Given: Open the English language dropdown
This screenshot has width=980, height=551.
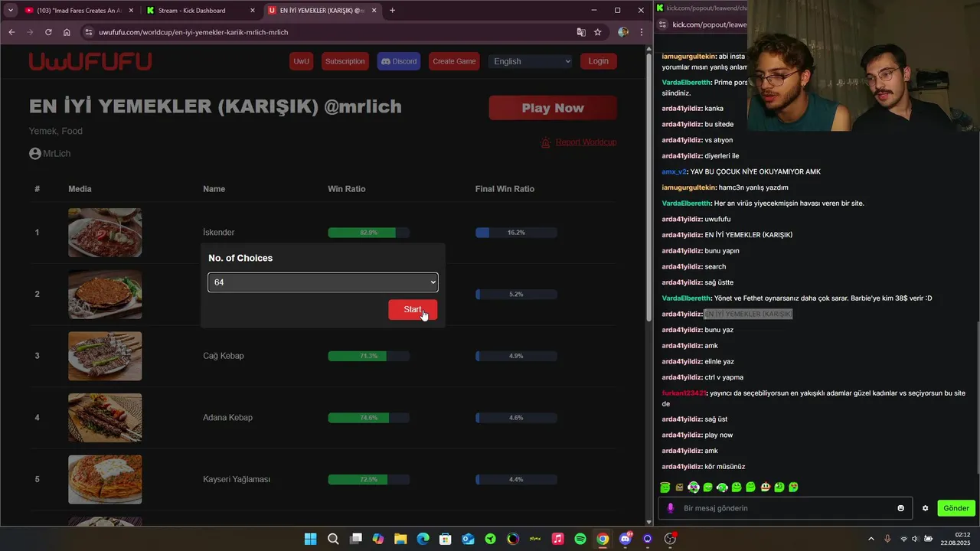Looking at the screenshot, I should tap(531, 61).
